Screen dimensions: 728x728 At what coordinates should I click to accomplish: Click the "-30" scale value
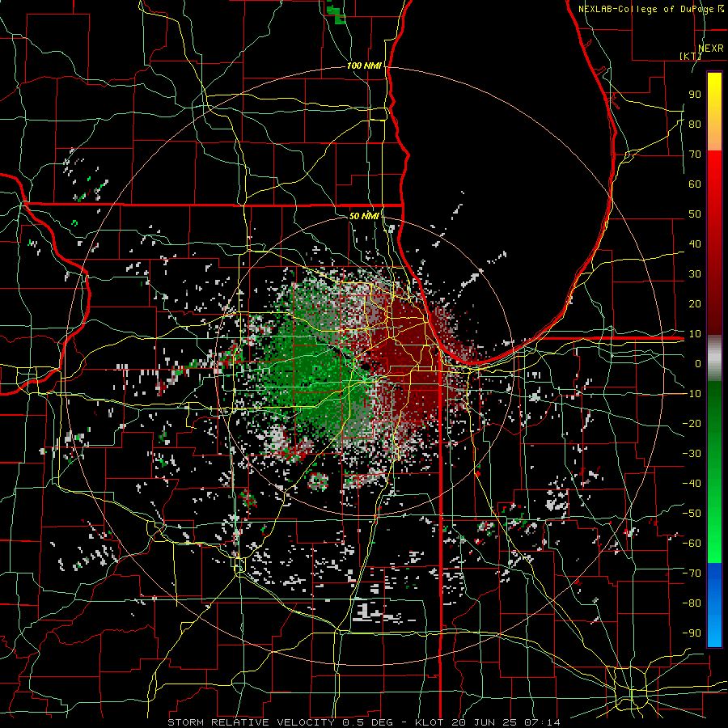click(x=692, y=454)
